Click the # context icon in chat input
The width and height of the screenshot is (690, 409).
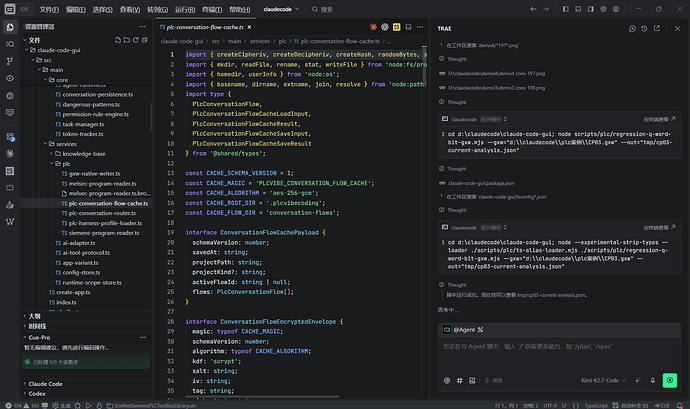click(459, 380)
